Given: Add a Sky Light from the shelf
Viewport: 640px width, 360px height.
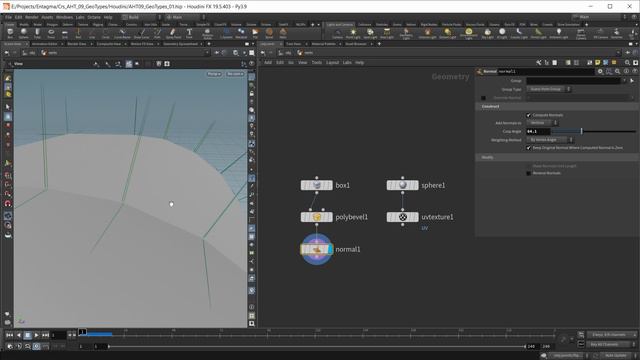Looking at the screenshot, I should (487, 33).
